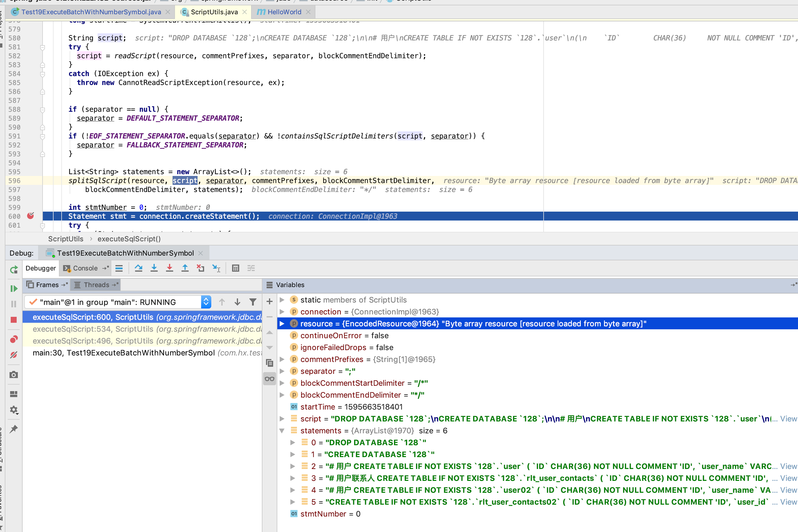Switch to the Console tab
This screenshot has height=532, width=798.
point(85,268)
